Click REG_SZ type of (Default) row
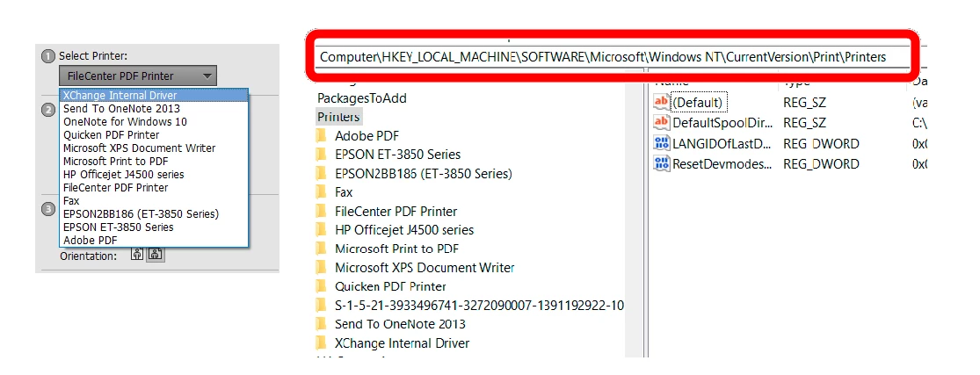This screenshot has height=375, width=980. click(x=804, y=102)
